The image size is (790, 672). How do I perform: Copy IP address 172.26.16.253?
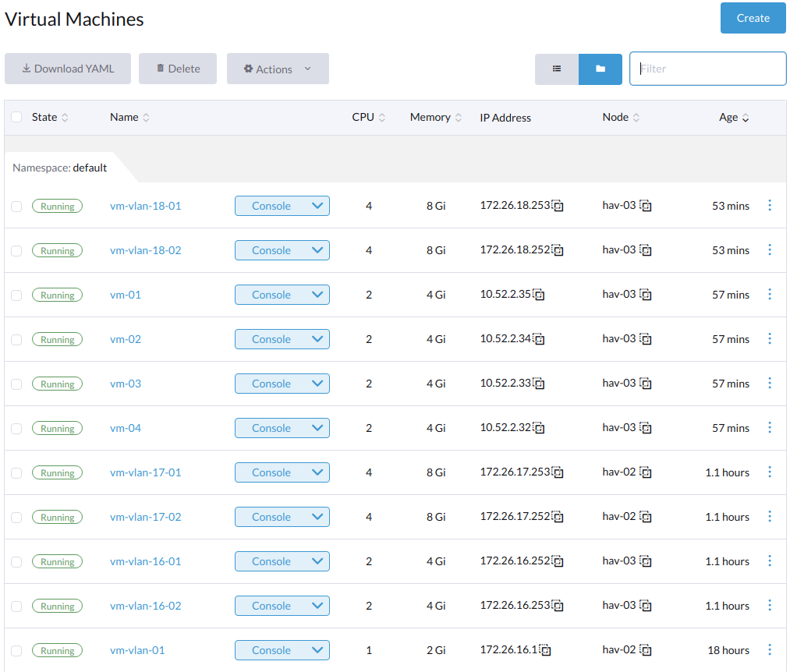coord(558,606)
